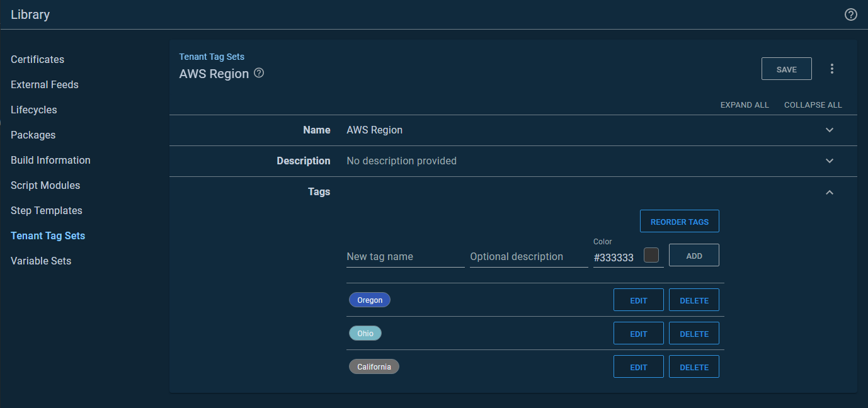Expand the Description section chevron
Screen dimensions: 868x408
click(x=829, y=161)
